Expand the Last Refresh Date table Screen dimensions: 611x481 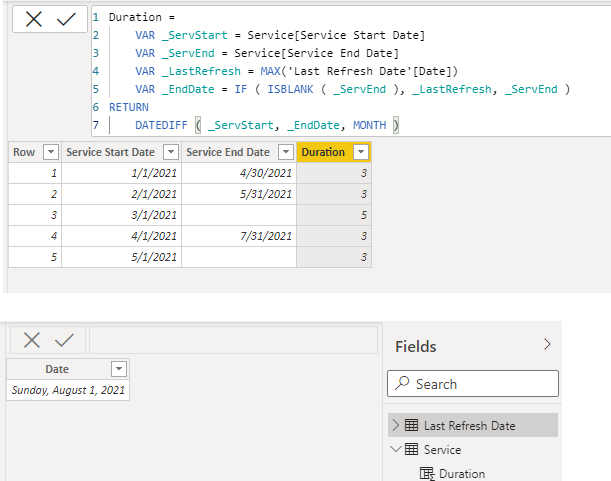(396, 425)
